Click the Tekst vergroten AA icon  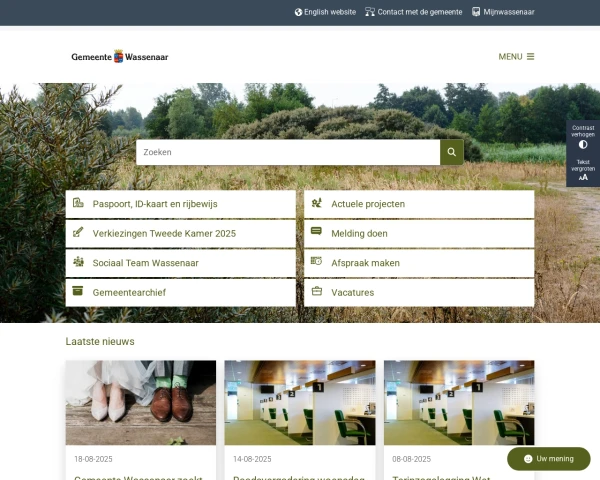(583, 177)
